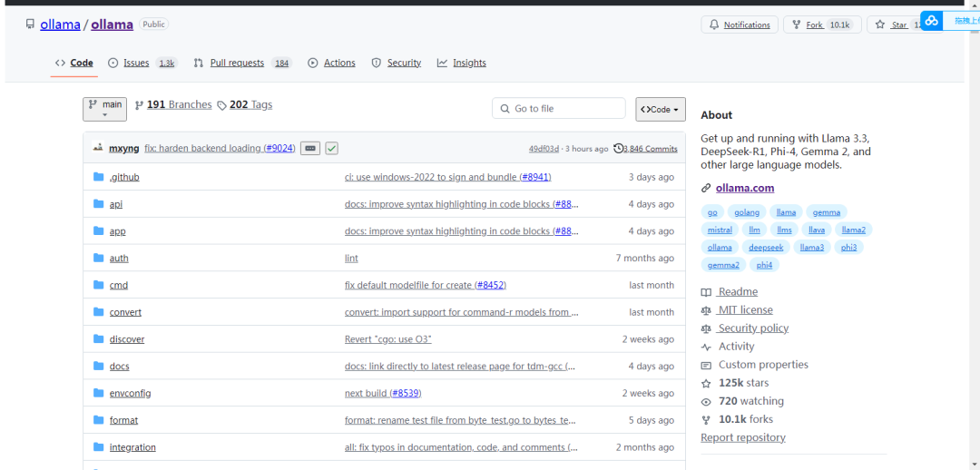
Task: Open the main branch dropdown
Action: pyautogui.click(x=105, y=110)
